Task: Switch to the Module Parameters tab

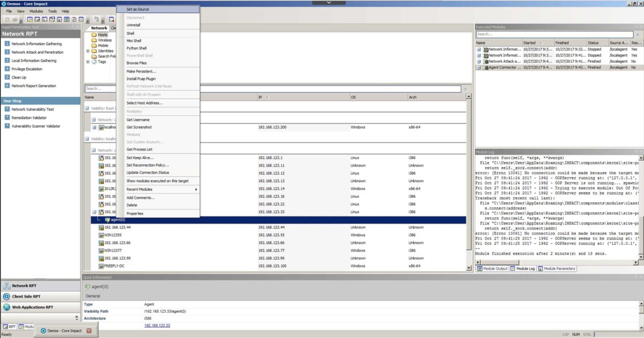Action: pos(557,269)
